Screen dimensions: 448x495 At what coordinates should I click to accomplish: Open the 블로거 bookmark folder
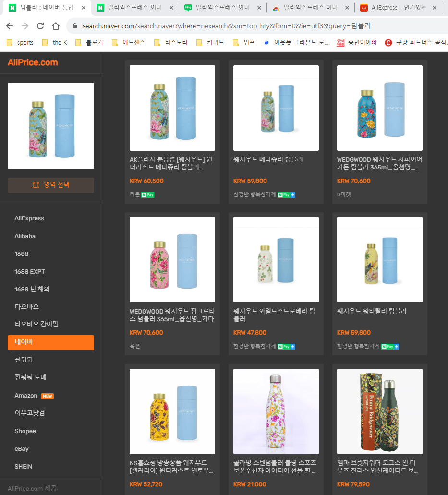click(89, 43)
